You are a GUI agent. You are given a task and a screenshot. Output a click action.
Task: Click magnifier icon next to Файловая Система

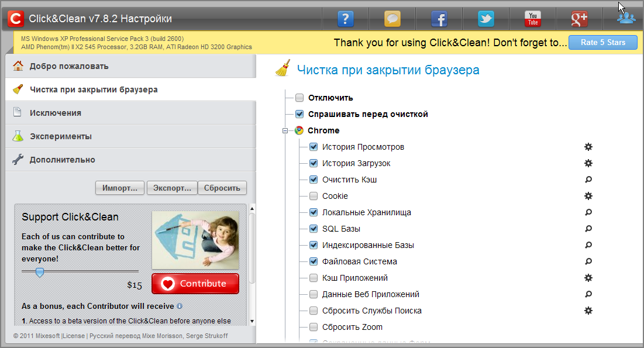point(588,261)
